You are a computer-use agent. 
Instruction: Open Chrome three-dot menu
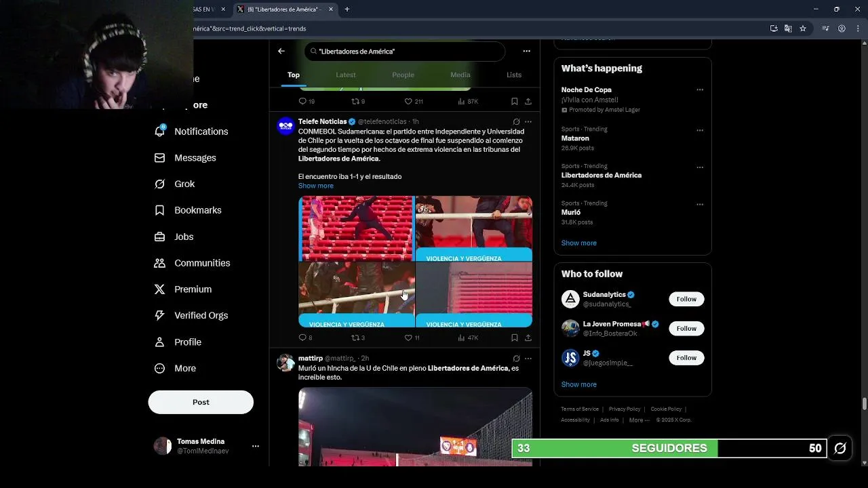(859, 28)
